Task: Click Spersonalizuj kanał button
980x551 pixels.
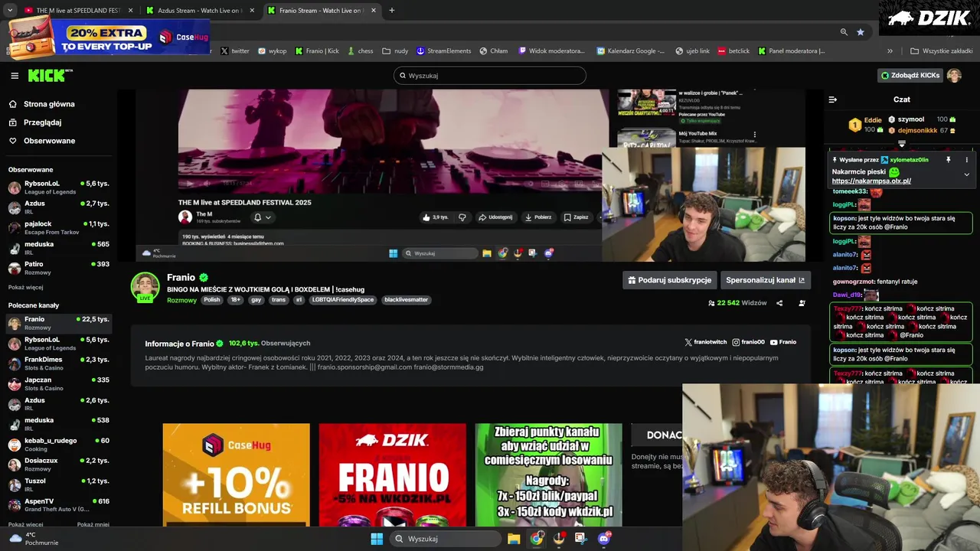Action: [766, 280]
